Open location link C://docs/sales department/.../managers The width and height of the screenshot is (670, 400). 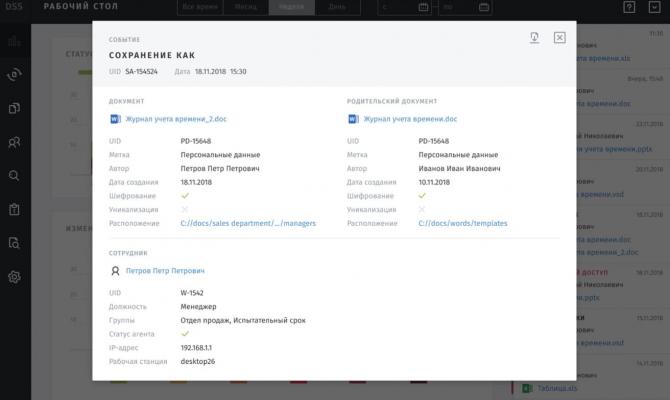click(248, 223)
